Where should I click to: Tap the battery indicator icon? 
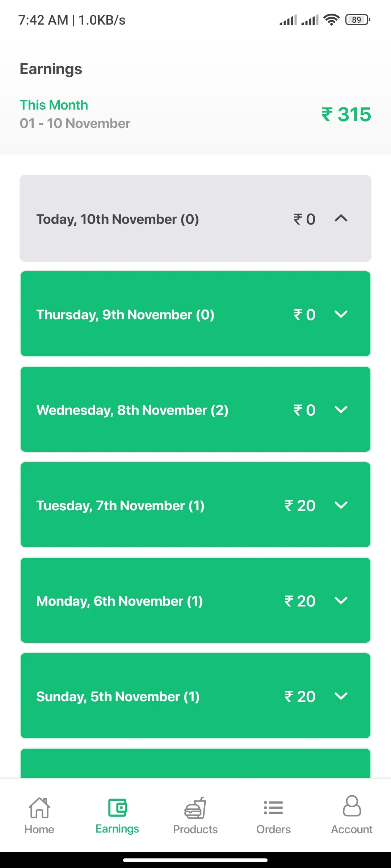coord(358,20)
